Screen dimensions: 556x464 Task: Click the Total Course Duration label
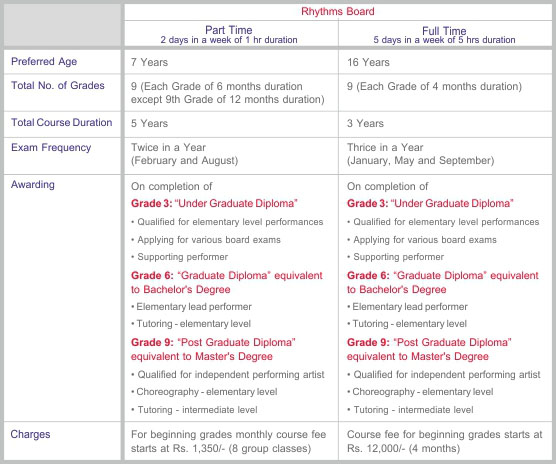pos(62,122)
